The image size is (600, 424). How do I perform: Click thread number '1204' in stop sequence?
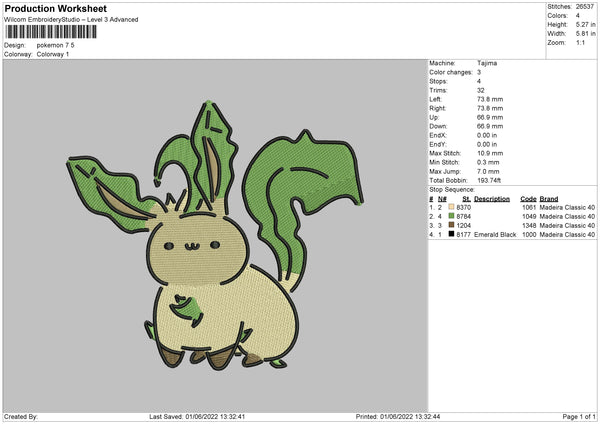(x=463, y=225)
